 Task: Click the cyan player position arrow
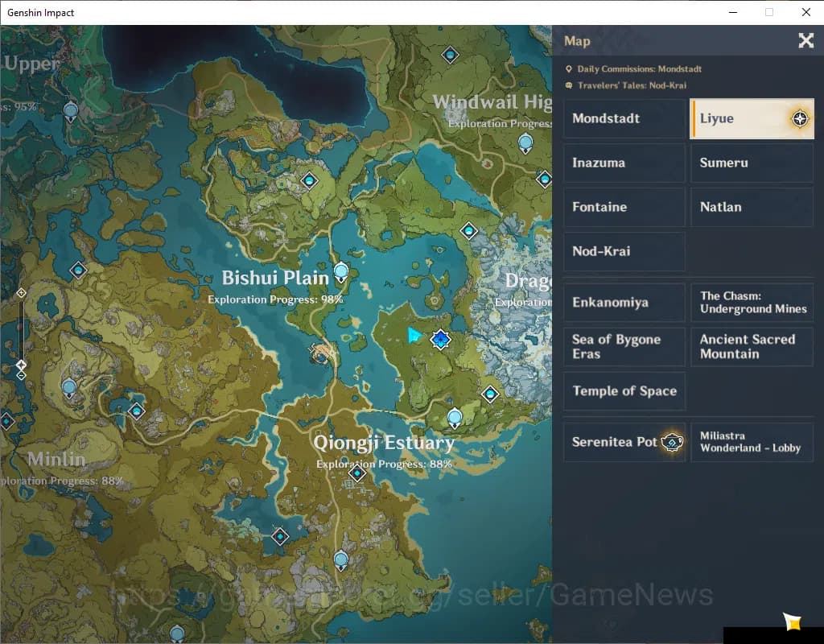(x=414, y=335)
